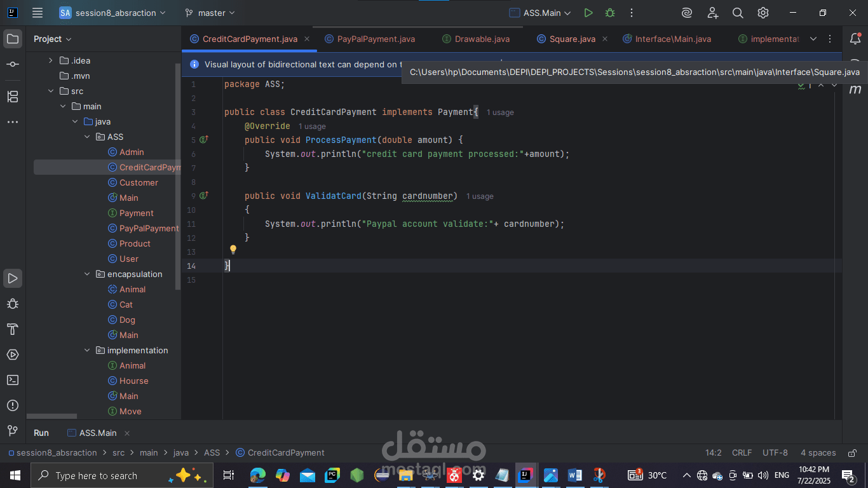
Task: Open IDE notifications bell
Action: pyautogui.click(x=855, y=39)
